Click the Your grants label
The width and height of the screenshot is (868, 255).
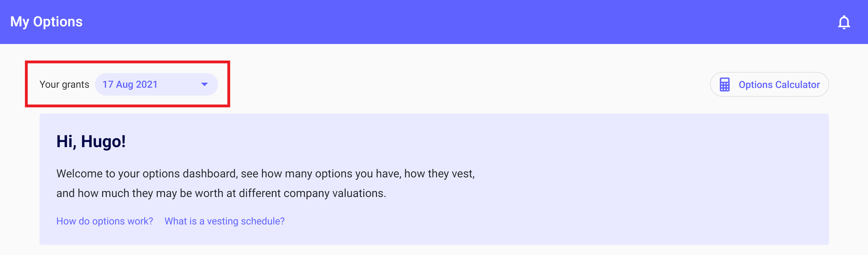click(64, 84)
